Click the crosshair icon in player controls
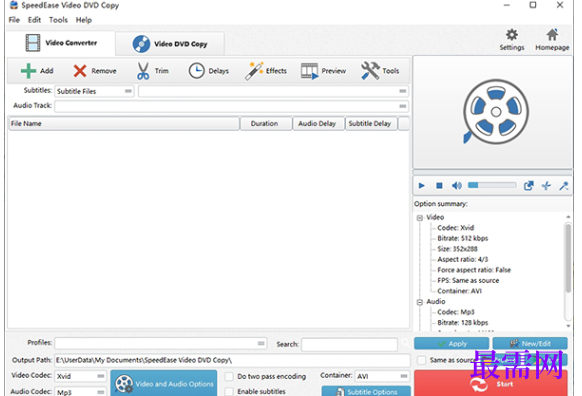582x396 pixels. pos(546,186)
